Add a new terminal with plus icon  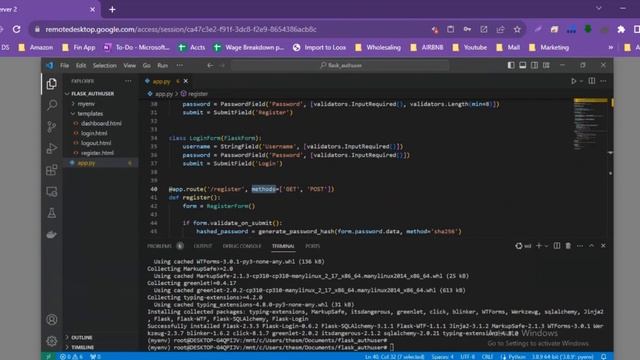click(x=539, y=246)
